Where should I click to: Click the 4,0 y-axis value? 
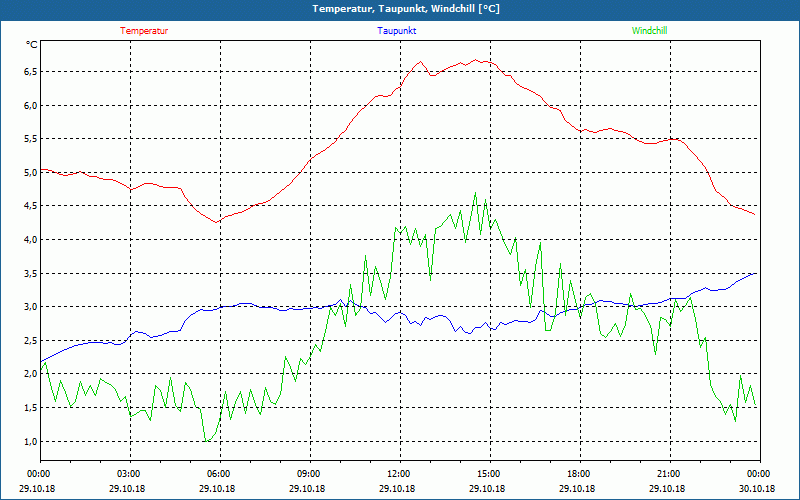coord(31,240)
